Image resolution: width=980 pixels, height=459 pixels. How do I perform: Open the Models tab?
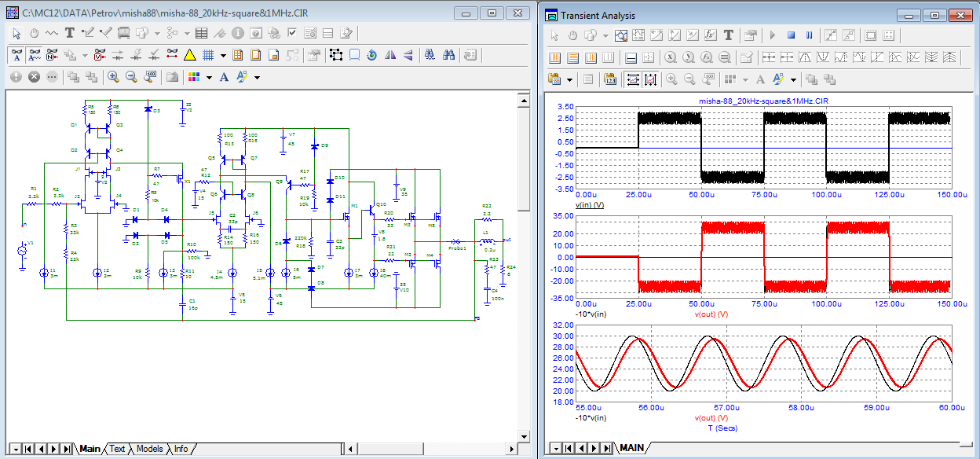149,449
